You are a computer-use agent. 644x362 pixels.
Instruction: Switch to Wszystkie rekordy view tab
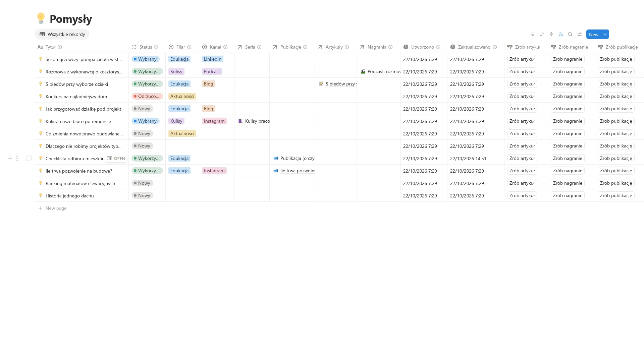(62, 34)
